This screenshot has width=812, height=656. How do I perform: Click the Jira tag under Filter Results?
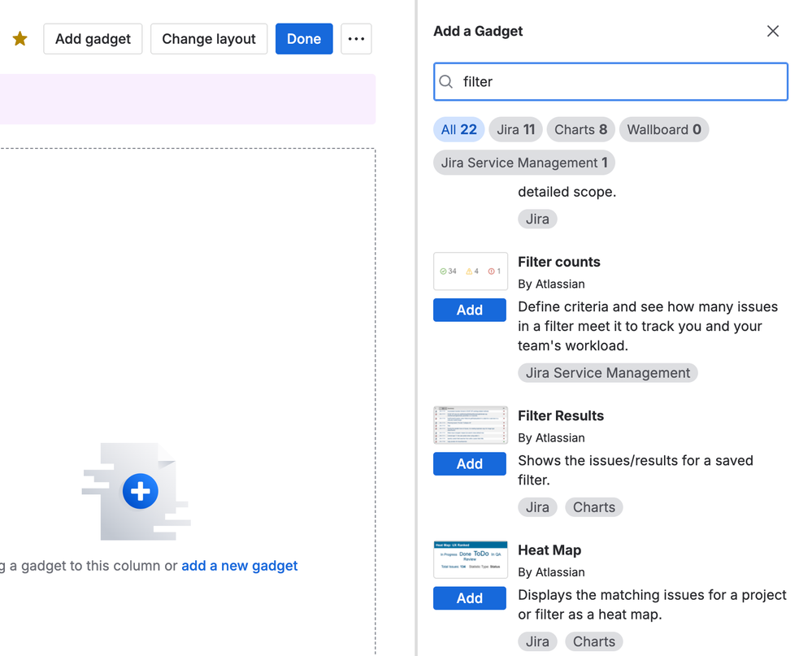click(x=537, y=507)
